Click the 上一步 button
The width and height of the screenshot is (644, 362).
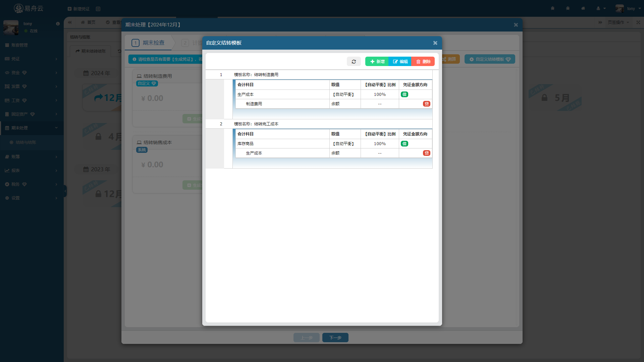307,338
